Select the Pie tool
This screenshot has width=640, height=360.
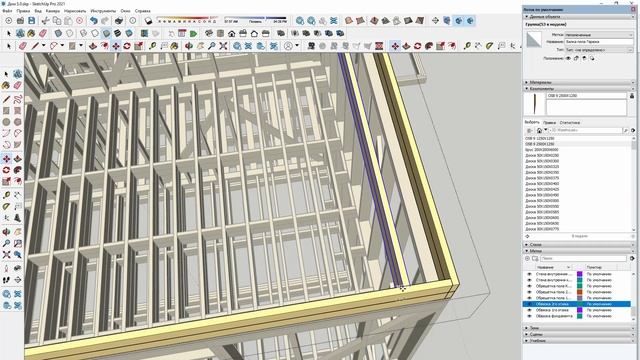[18, 144]
